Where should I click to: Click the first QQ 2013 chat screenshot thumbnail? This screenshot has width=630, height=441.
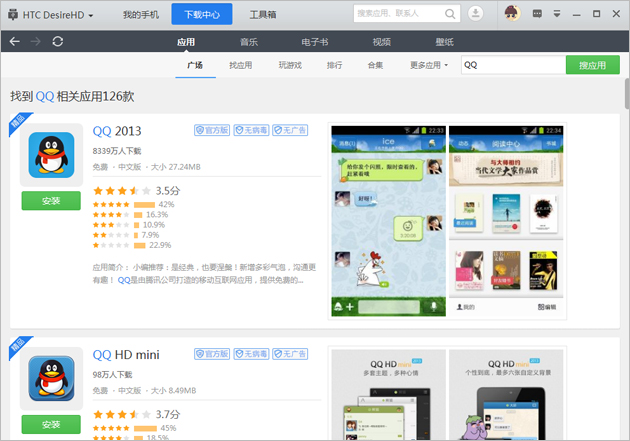pos(388,220)
